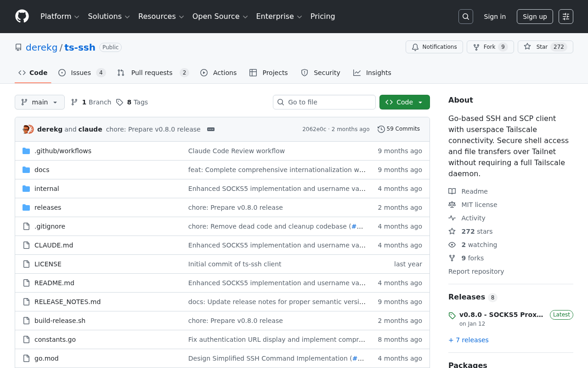588x368 pixels.
Task: Click the Activity pulse icon
Action: coord(452,218)
